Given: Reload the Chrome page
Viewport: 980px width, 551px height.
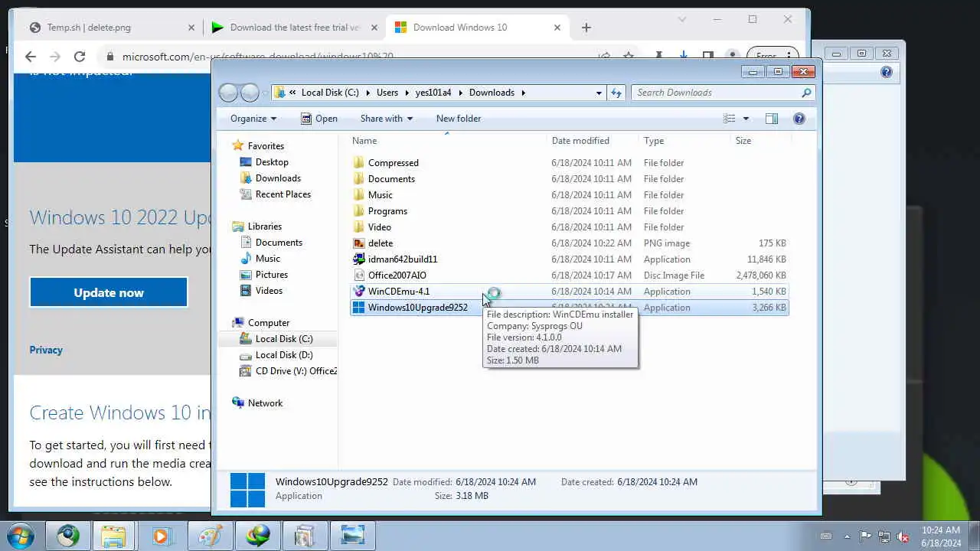Looking at the screenshot, I should (79, 57).
